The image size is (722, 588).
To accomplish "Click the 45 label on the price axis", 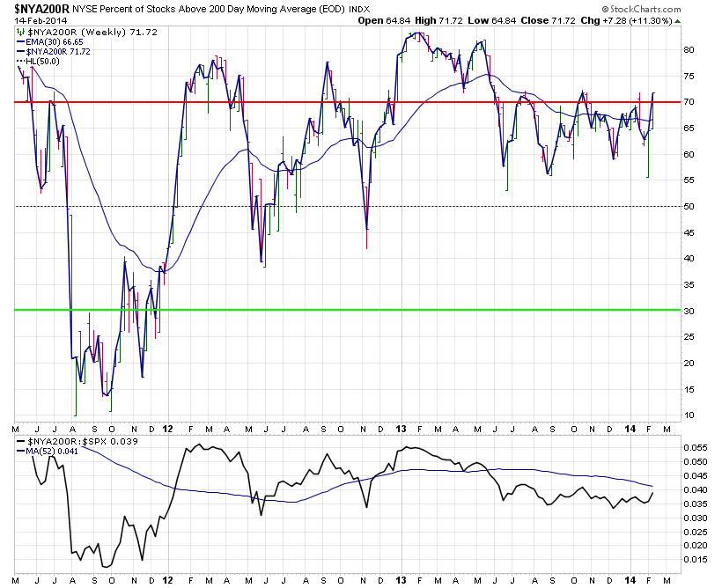I will click(689, 232).
